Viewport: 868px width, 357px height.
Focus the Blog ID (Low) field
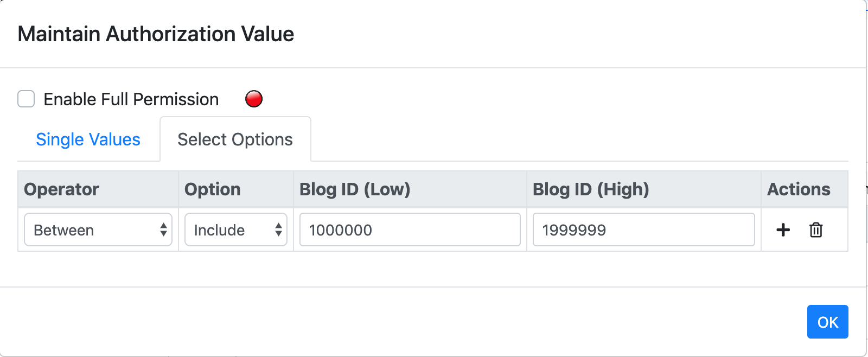pyautogui.click(x=410, y=229)
